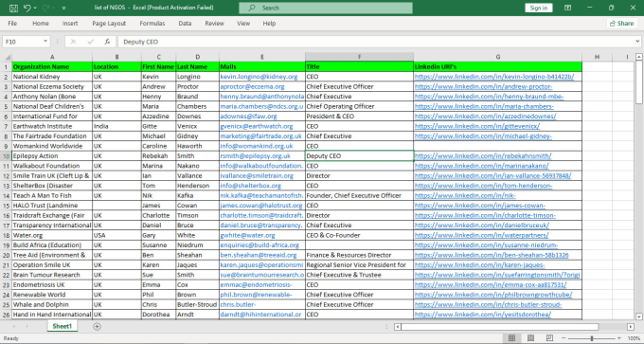
Task: Click the Sheet1 tab
Action: tap(62, 326)
